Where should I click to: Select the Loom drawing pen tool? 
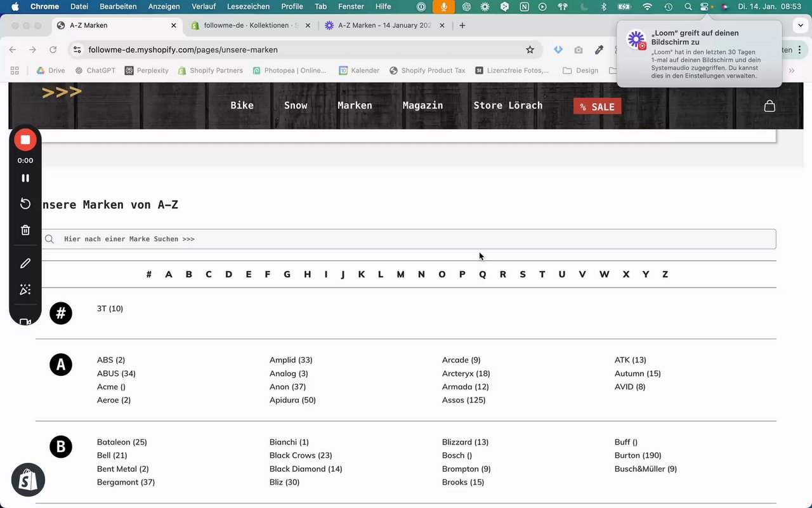pyautogui.click(x=25, y=263)
